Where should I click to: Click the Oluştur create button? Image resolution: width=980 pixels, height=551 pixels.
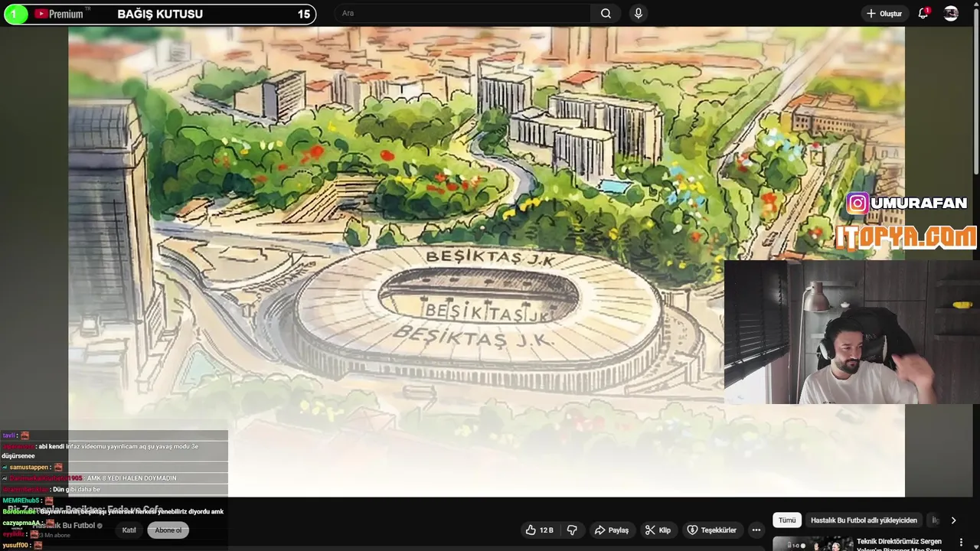click(884, 13)
